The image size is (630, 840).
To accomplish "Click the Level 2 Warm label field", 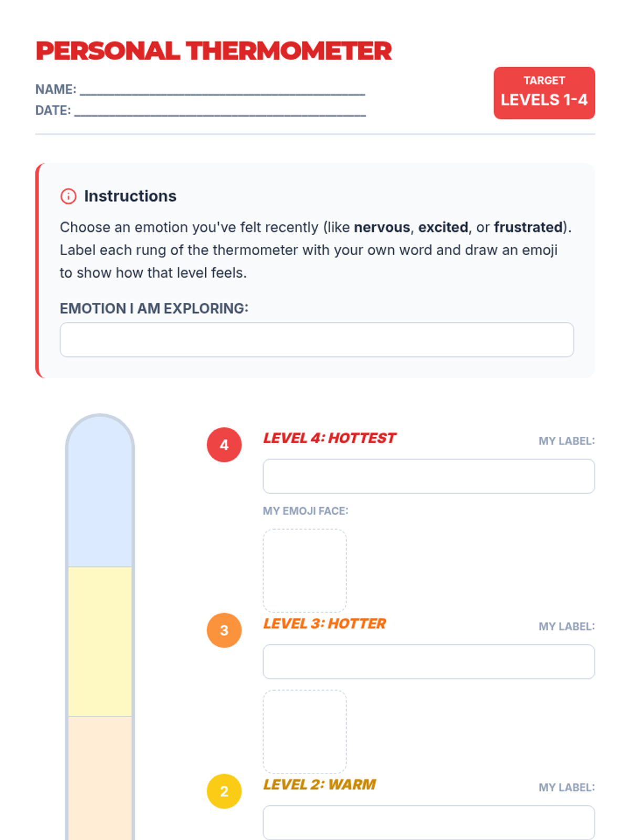I will (428, 822).
